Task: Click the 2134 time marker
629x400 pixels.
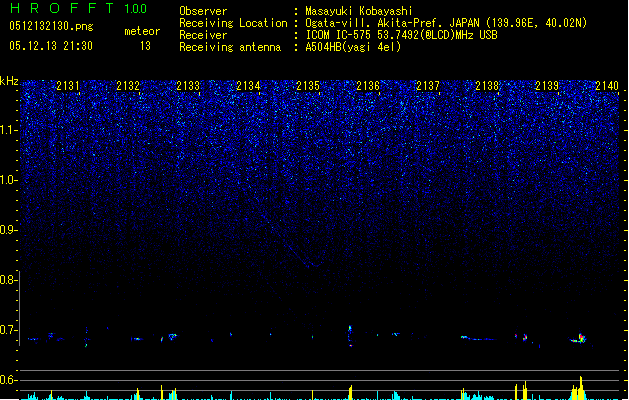Action: (x=248, y=86)
